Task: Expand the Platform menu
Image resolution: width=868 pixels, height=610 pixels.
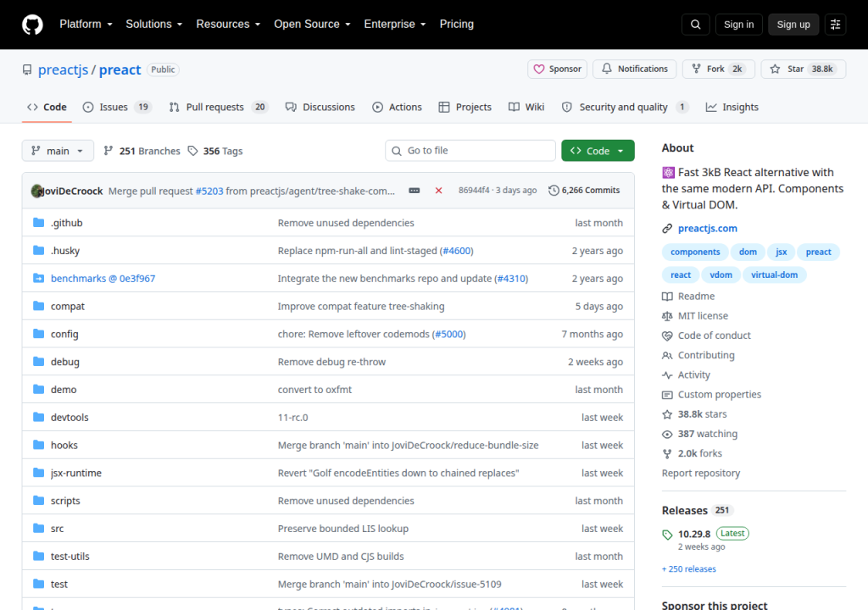Action: tap(86, 25)
